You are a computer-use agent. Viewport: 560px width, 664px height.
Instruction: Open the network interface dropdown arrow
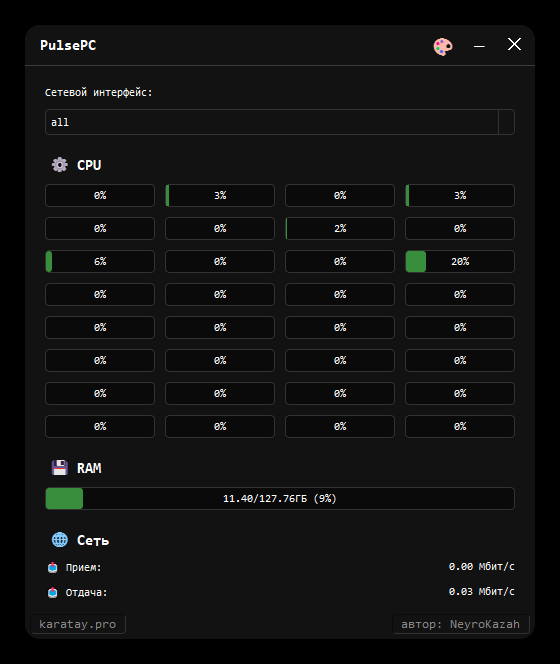click(506, 122)
